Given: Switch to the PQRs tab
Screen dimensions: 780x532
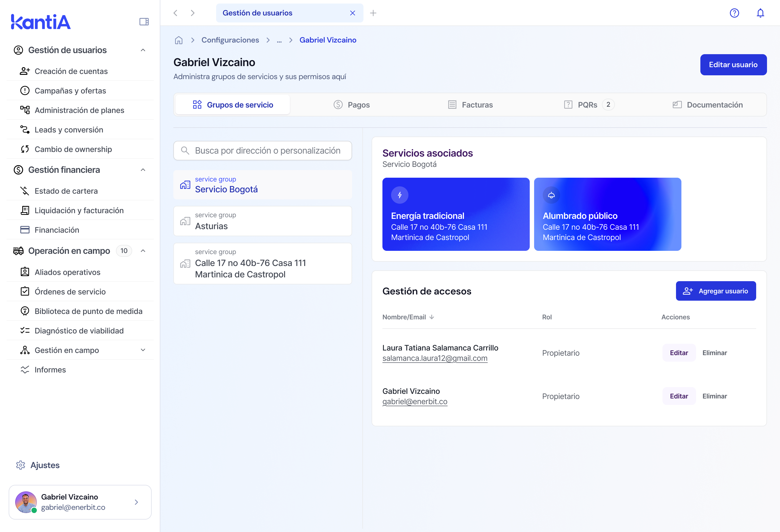Looking at the screenshot, I should pos(587,105).
